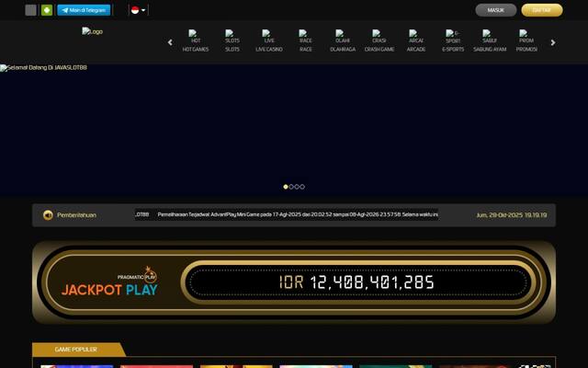Select the third banner carousel dot
Screen dimensions: 588x368
[297, 187]
